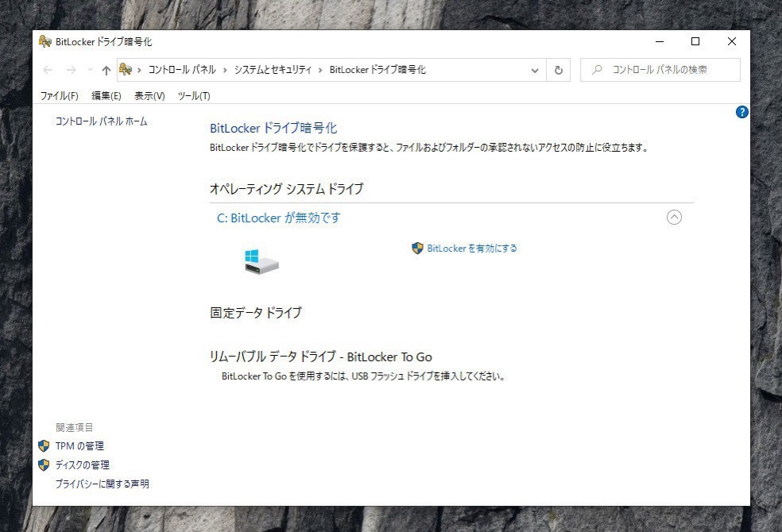The height and width of the screenshot is (532, 782).
Task: Click the BitLocker key icon in the address bar
Action: tap(126, 70)
